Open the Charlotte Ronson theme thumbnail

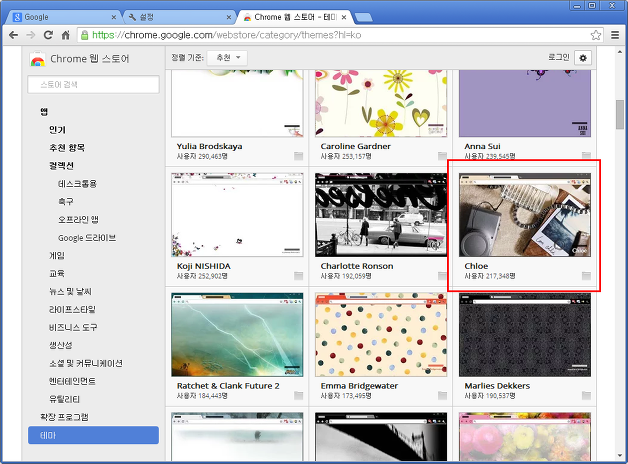pyautogui.click(x=381, y=215)
